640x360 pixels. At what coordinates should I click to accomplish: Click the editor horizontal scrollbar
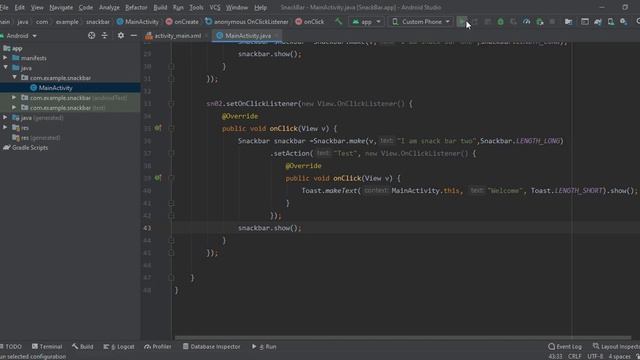point(403,338)
